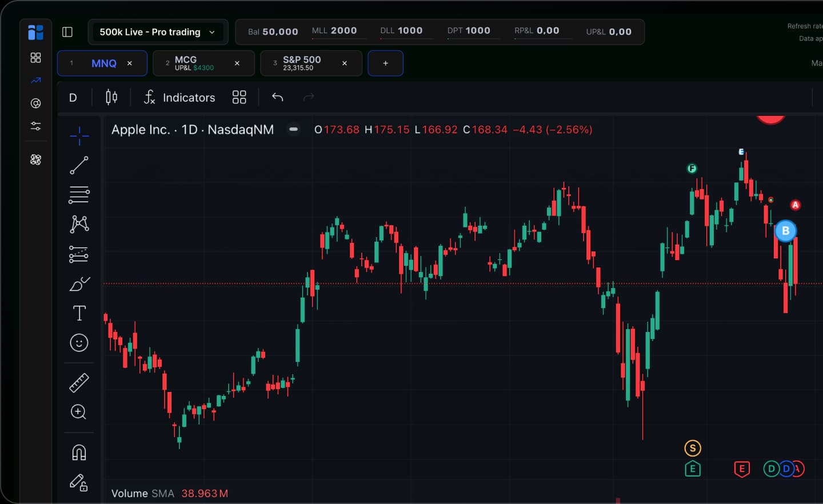Add a new symbol tab
This screenshot has height=504, width=823.
click(x=385, y=63)
